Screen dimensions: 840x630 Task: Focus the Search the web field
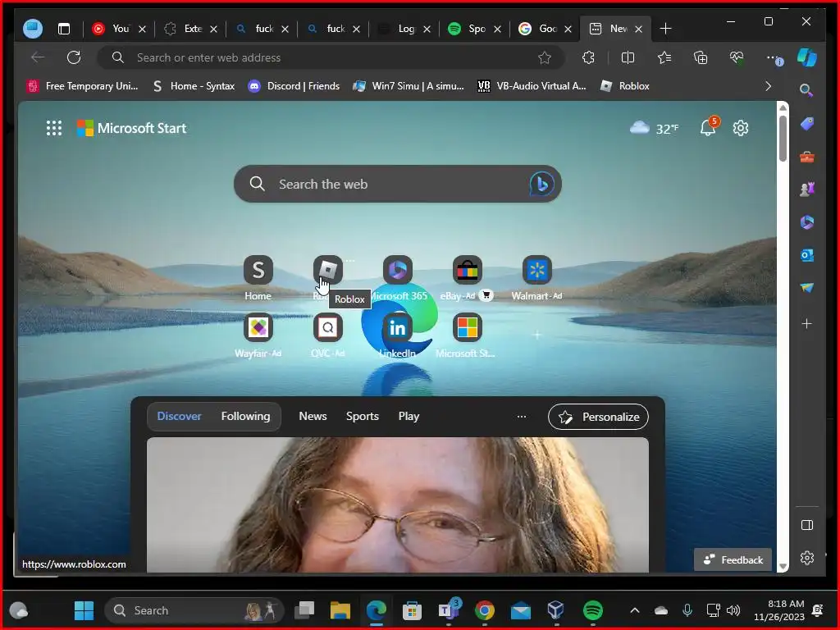pos(398,184)
